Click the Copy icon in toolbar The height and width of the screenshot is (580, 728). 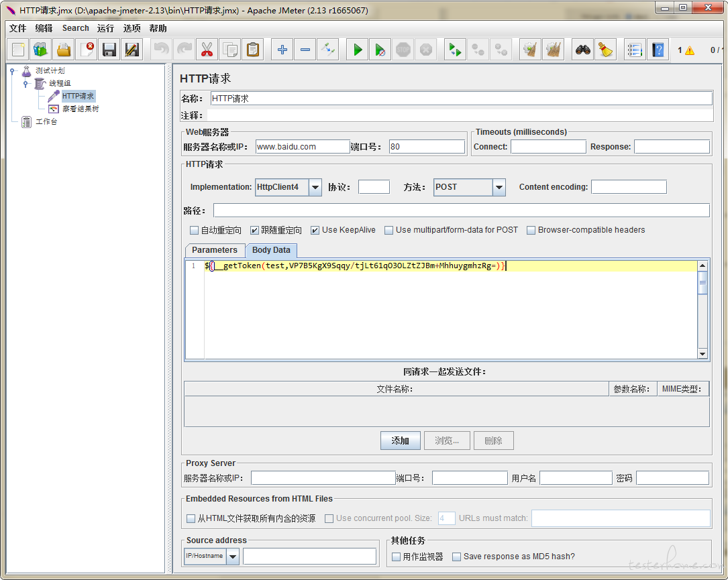[x=230, y=50]
